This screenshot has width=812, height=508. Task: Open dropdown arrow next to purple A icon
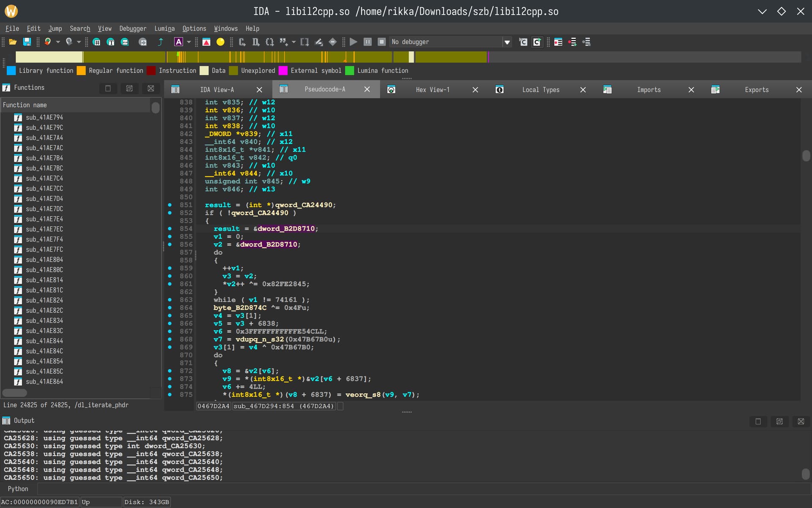tap(189, 42)
